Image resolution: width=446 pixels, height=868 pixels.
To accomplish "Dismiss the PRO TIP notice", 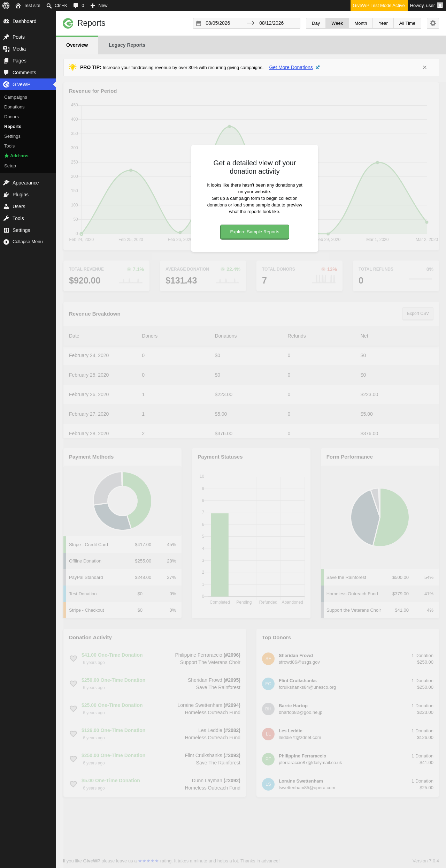I will coord(425,67).
